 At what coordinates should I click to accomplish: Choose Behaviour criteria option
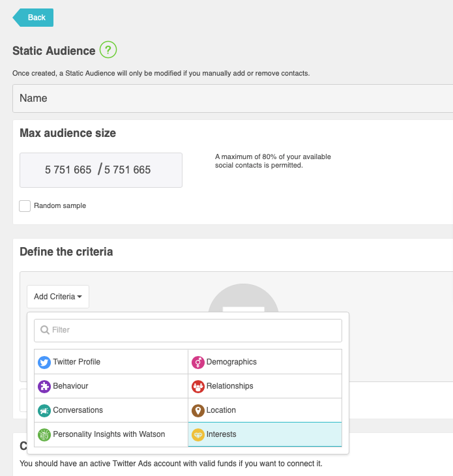[111, 386]
